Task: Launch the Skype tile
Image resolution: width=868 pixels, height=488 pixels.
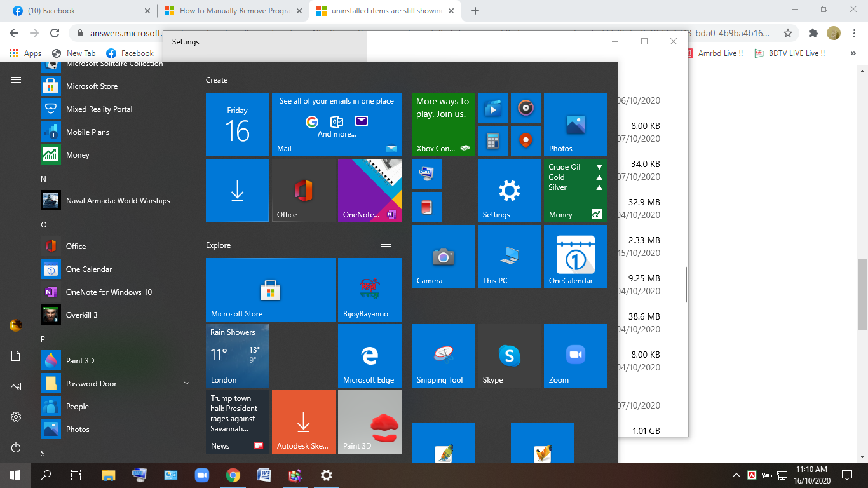Action: point(509,356)
